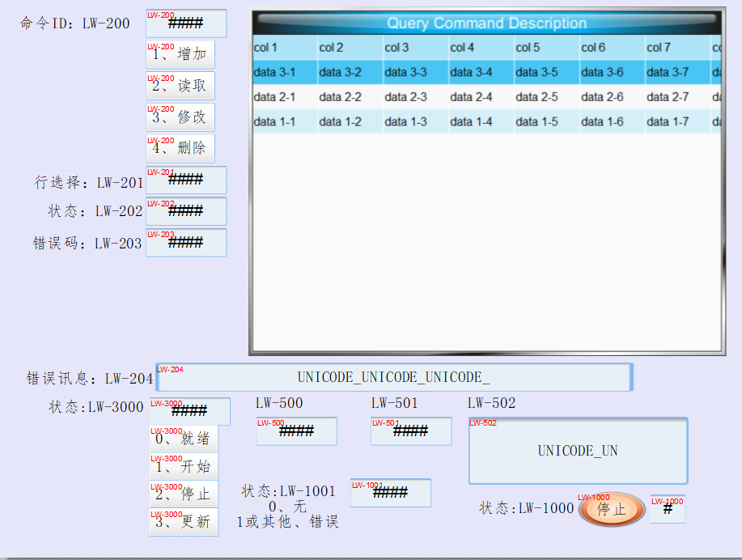
Task: Click the '状态:LW-3000' label
Action: (96, 406)
